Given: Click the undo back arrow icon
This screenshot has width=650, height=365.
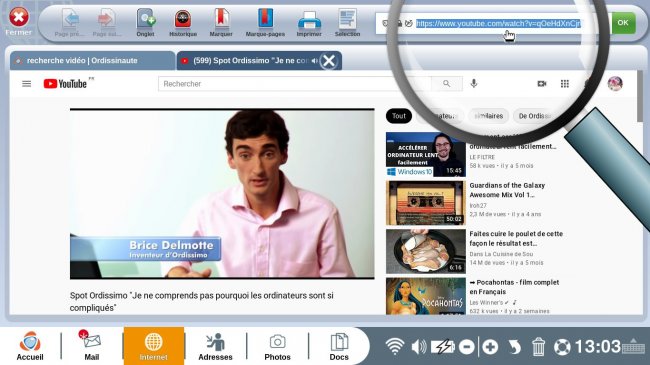Looking at the screenshot, I should [x=514, y=347].
